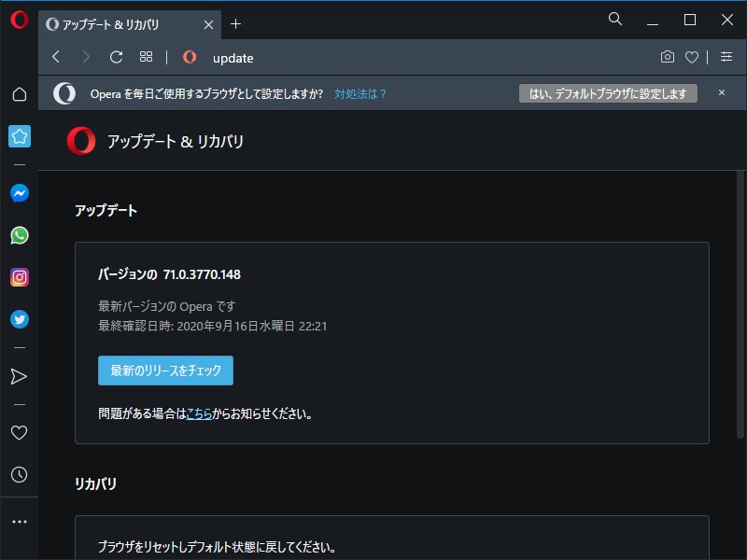Click はい、デフォルトブラウザに設定します button
Viewport: 747px width, 560px height.
tap(608, 93)
